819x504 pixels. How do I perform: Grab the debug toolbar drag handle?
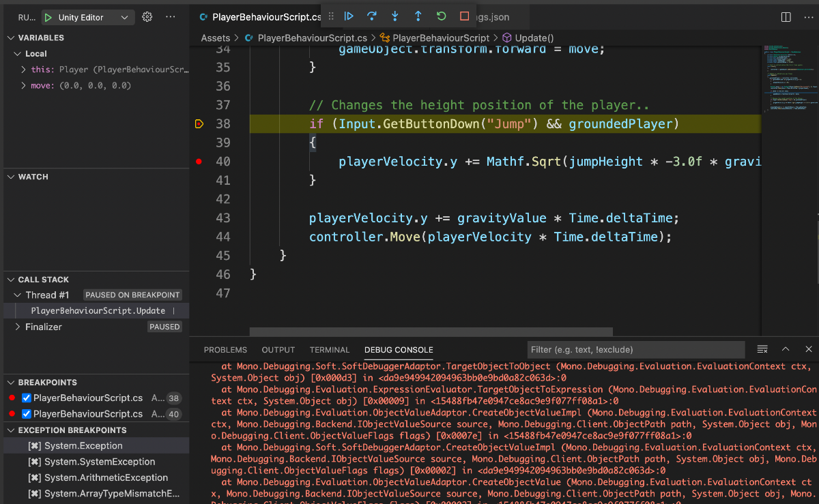click(x=331, y=16)
